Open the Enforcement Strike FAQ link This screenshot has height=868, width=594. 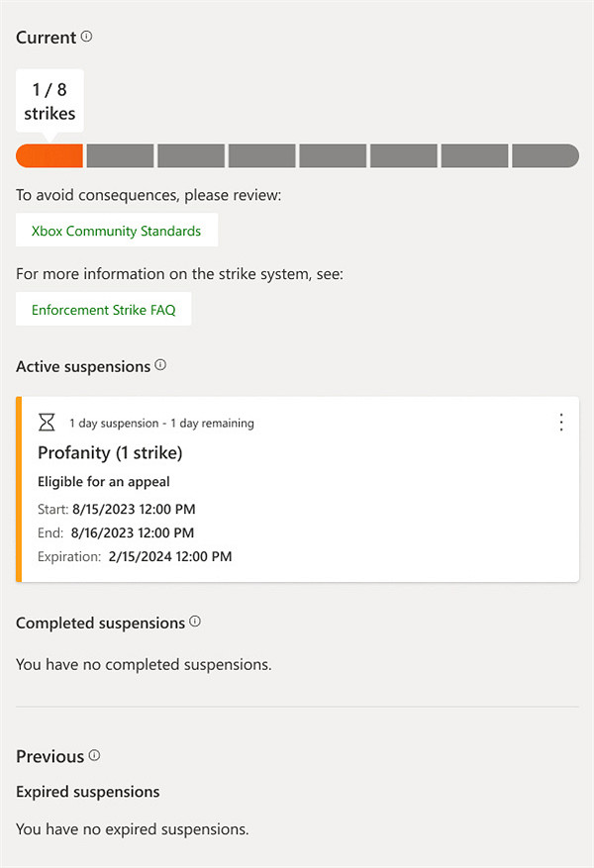pos(103,309)
